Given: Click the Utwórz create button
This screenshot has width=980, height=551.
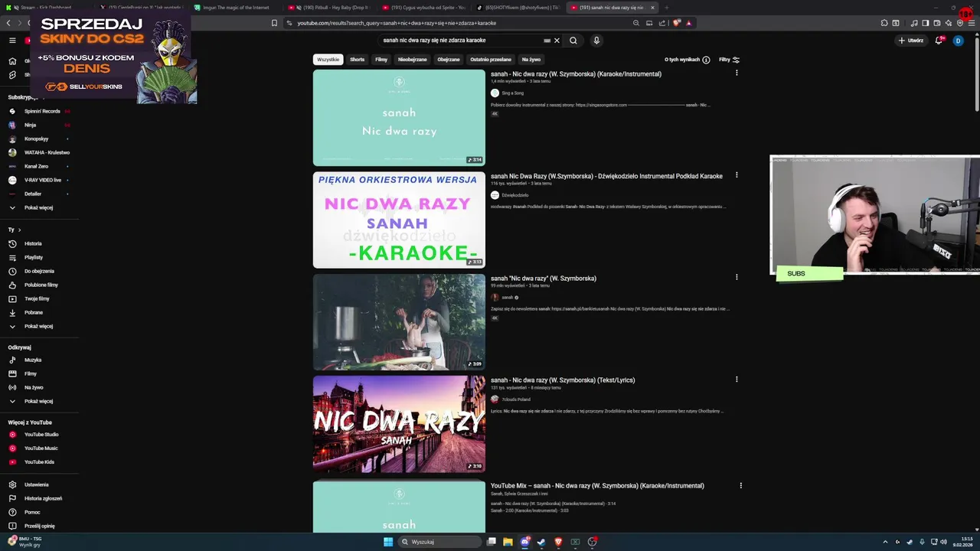Looking at the screenshot, I should (911, 41).
